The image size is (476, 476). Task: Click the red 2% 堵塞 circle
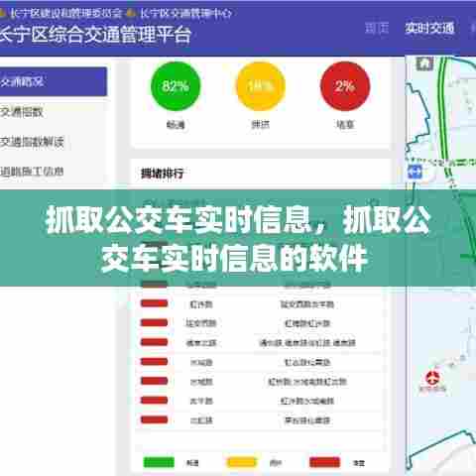pyautogui.click(x=345, y=86)
